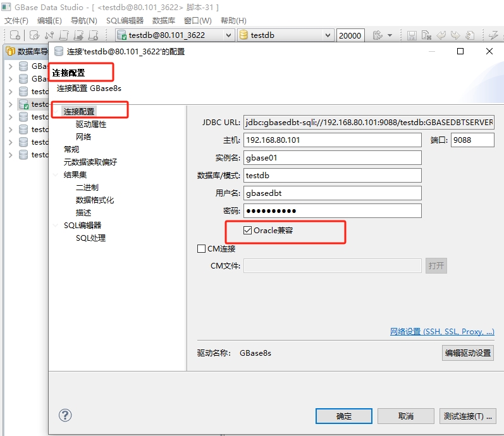
Task: Click the connected database icon with green check in navigator
Action: tap(23, 104)
